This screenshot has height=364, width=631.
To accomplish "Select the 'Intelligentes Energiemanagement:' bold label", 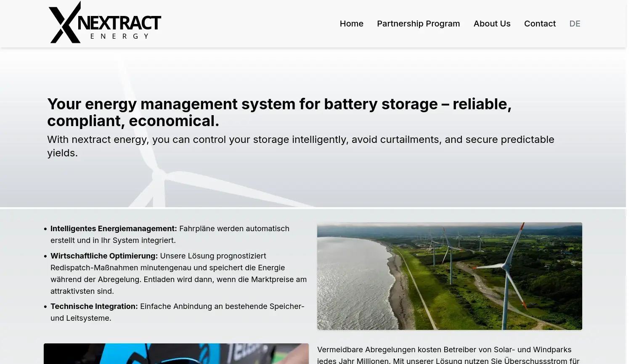I will 114,229.
